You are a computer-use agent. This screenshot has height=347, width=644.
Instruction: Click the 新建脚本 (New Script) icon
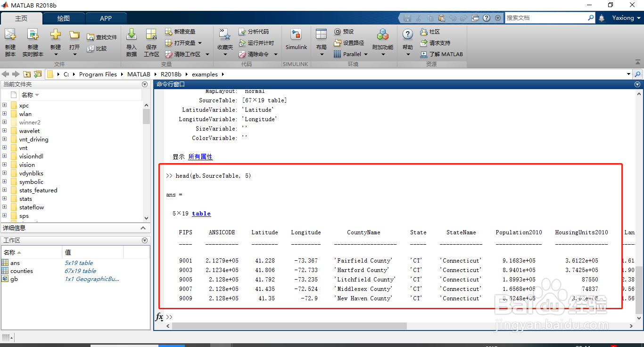[x=10, y=34]
